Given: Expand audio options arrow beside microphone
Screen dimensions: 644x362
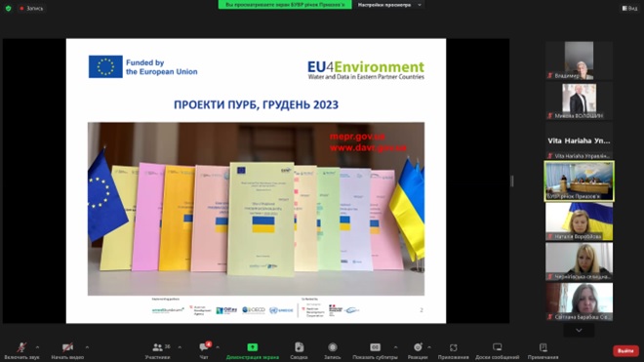Looking at the screenshot, I should coord(37,347).
